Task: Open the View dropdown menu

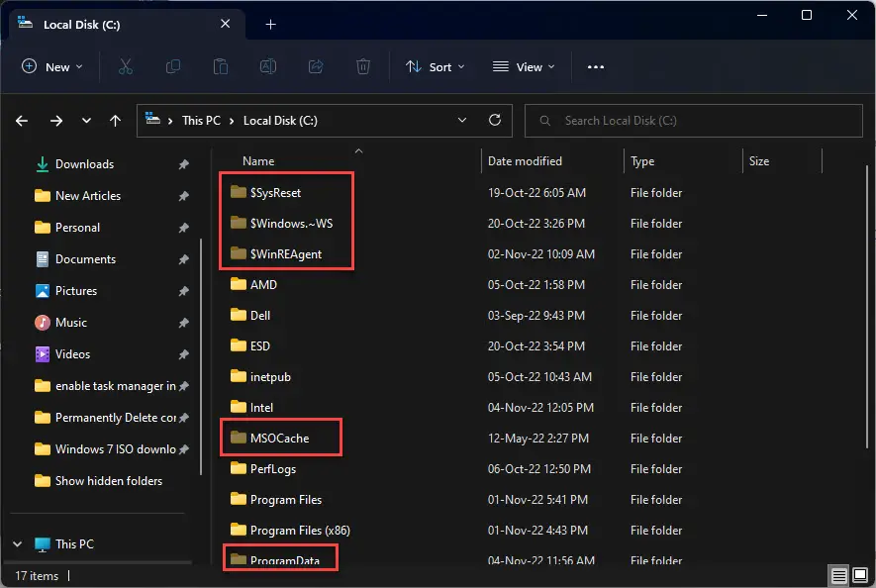Action: click(x=524, y=66)
